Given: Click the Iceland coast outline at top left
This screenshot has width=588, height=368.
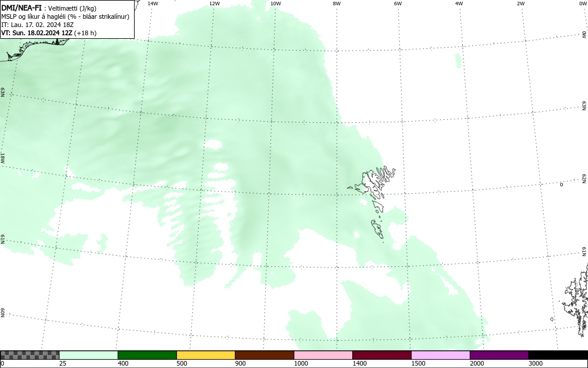Looking at the screenshot, I should point(34,49).
